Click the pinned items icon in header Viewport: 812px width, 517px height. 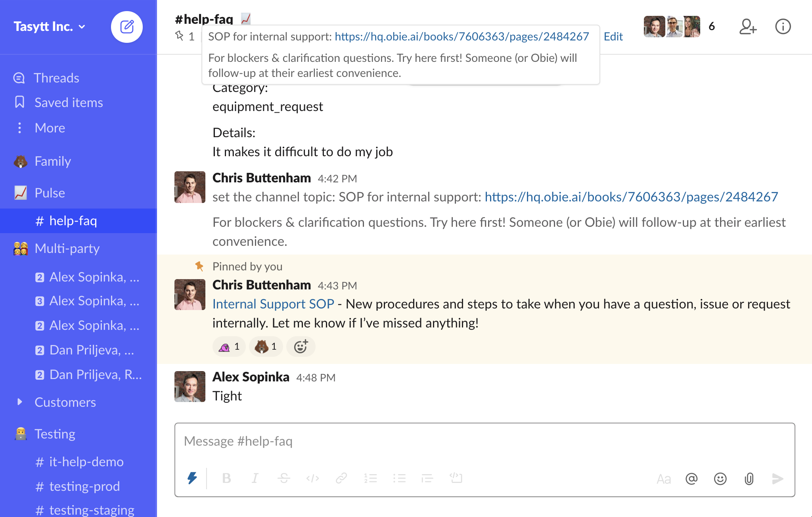tap(185, 36)
